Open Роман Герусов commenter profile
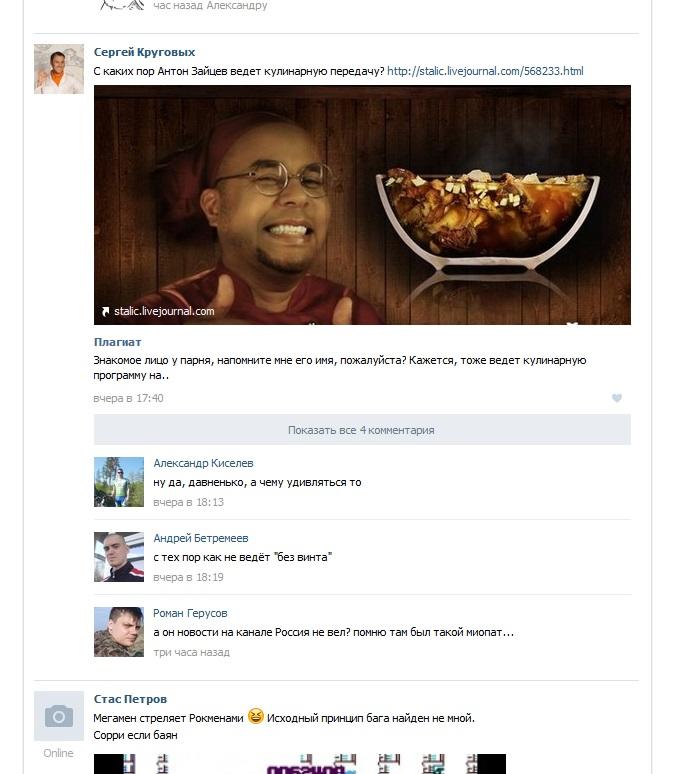Screen dimensions: 686x774 pos(190,613)
